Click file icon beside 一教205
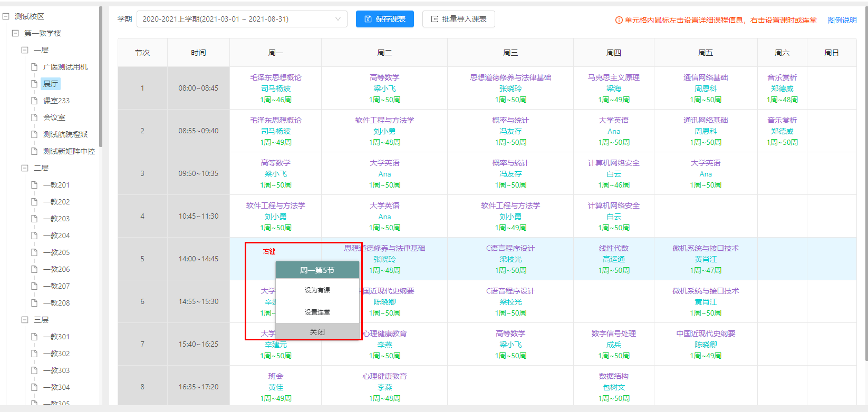 point(34,252)
